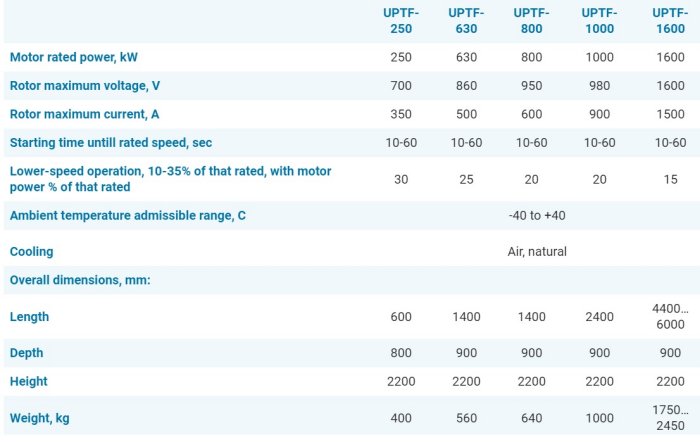Select the "Depth" row label

click(x=27, y=353)
